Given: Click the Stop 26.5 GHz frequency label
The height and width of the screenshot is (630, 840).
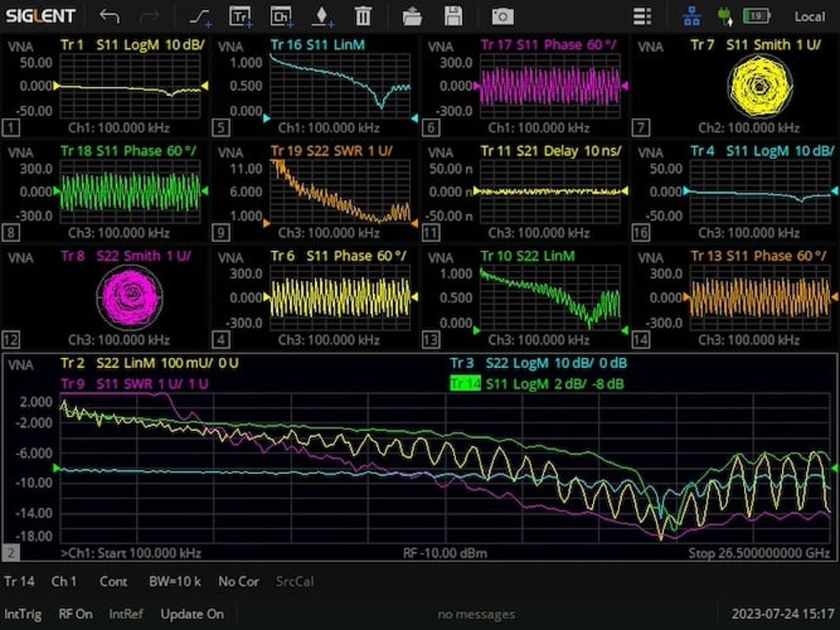Looking at the screenshot, I should pos(759,554).
